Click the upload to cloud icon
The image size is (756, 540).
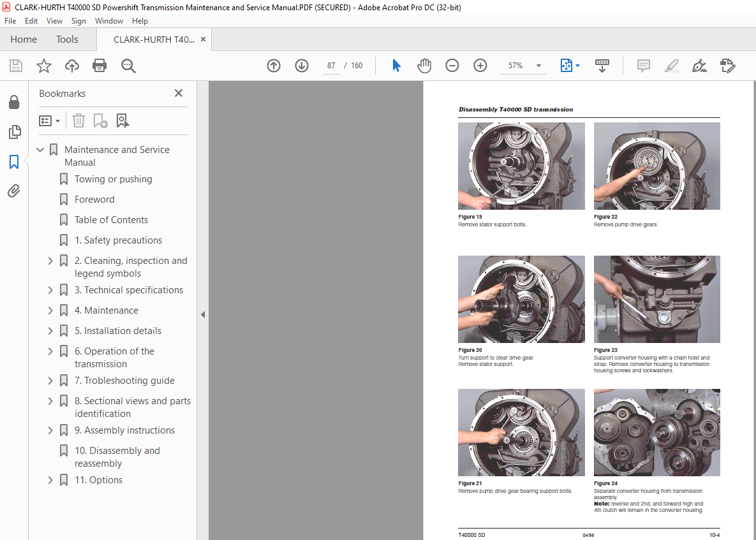pos(72,66)
